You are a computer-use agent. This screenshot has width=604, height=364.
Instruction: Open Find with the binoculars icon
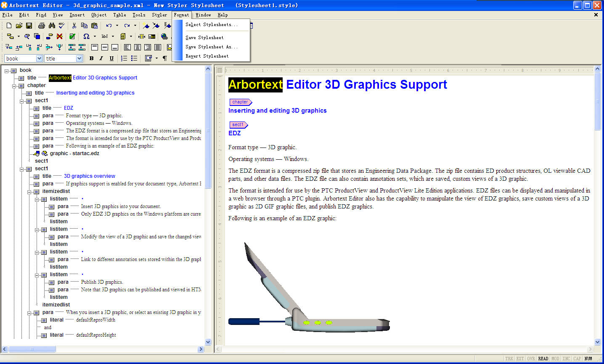52,26
